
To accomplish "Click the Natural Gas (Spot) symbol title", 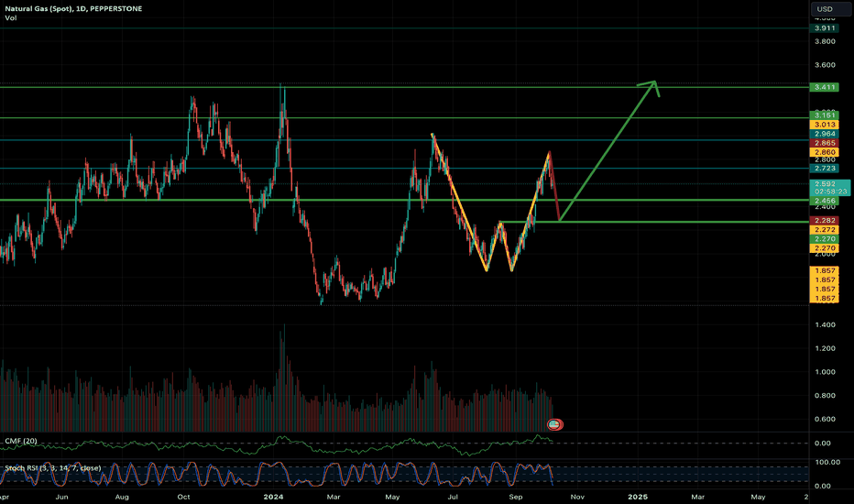I will click(74, 9).
